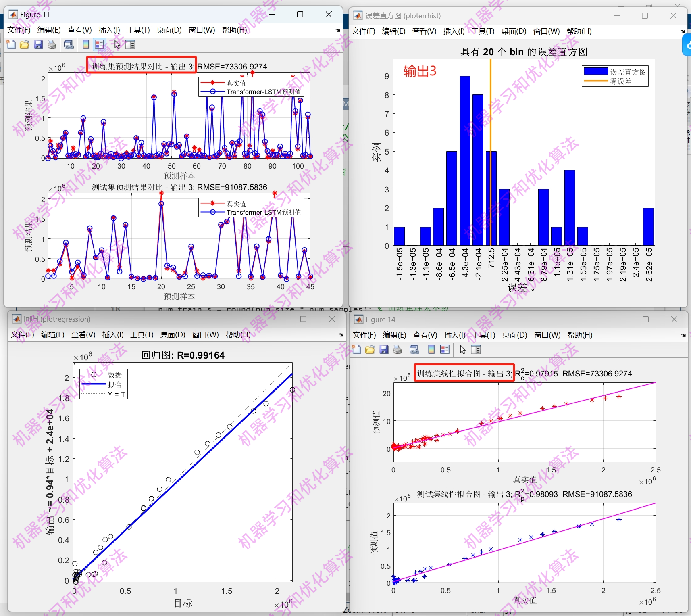The width and height of the screenshot is (691, 616).
Task: Open 工具(T) menu in error histogram window
Action: pos(483,31)
